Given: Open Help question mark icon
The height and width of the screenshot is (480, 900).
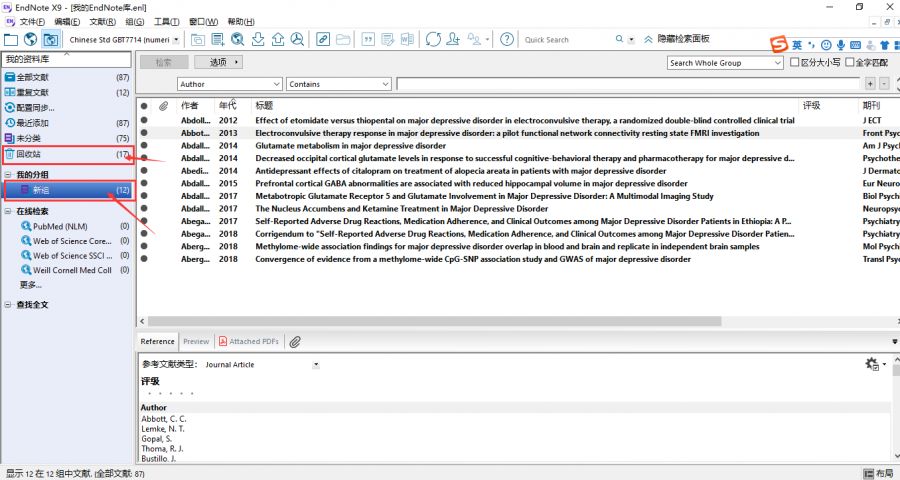Looking at the screenshot, I should coord(507,40).
